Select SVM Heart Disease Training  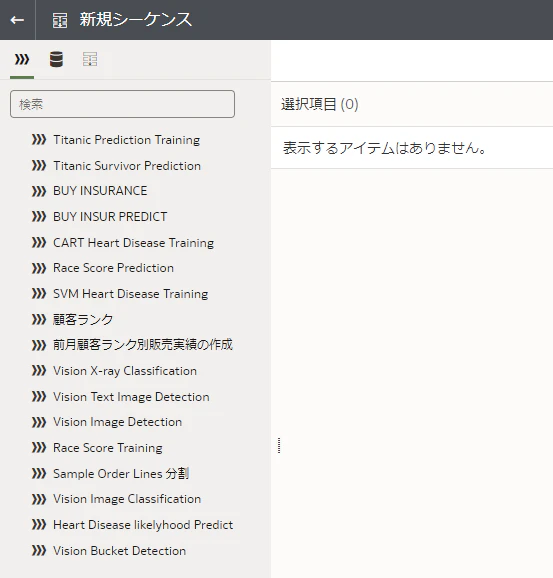pyautogui.click(x=131, y=294)
